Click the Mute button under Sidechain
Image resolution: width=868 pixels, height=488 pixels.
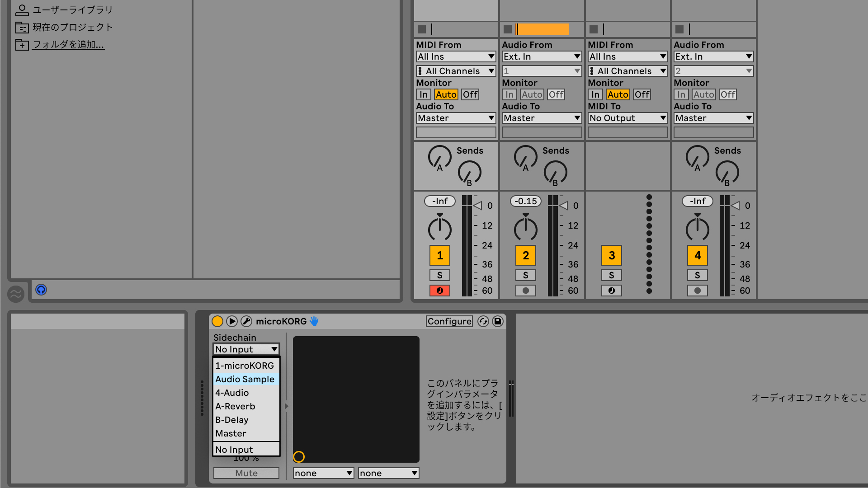point(246,473)
